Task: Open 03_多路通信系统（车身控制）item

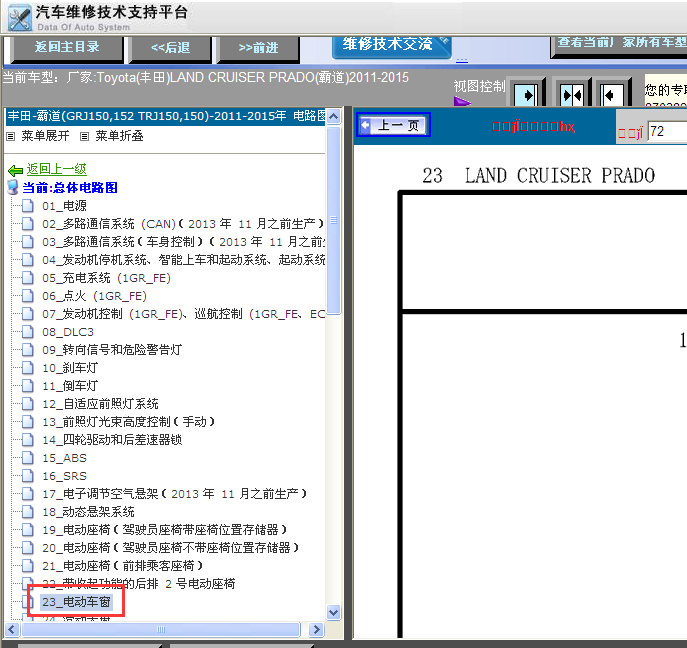Action: [183, 242]
